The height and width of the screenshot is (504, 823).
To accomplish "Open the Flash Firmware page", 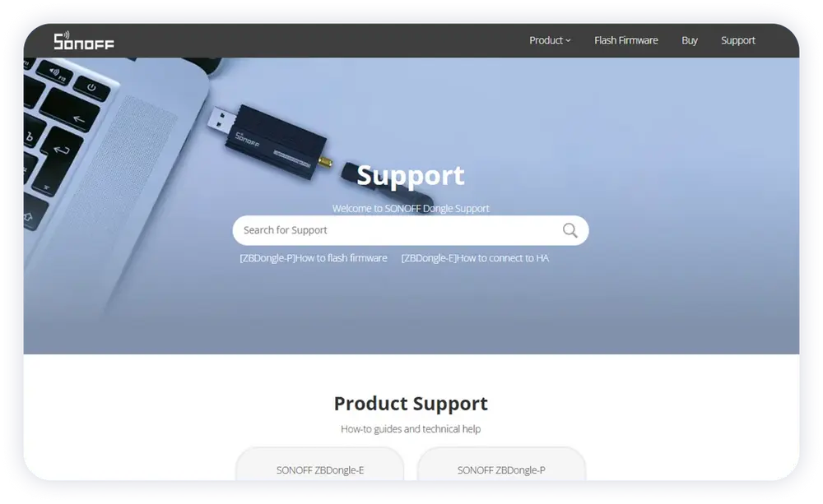I will pos(625,40).
